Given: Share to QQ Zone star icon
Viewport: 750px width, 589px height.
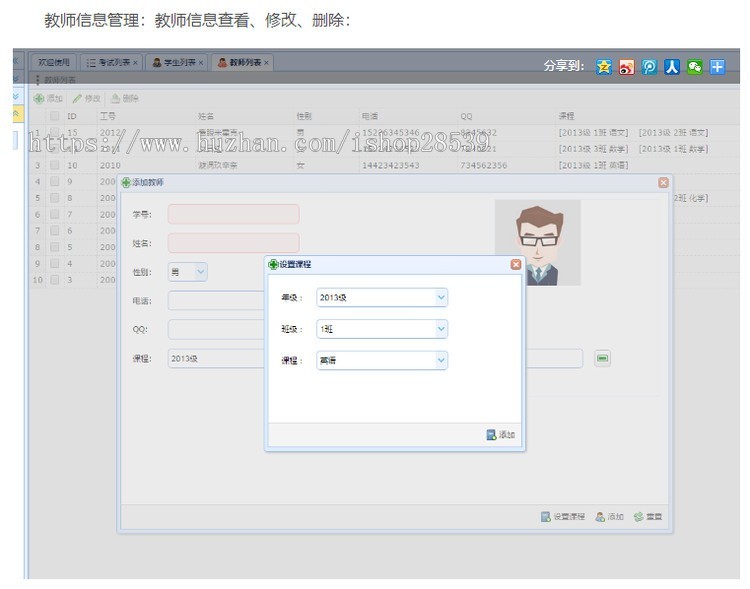Looking at the screenshot, I should point(604,67).
